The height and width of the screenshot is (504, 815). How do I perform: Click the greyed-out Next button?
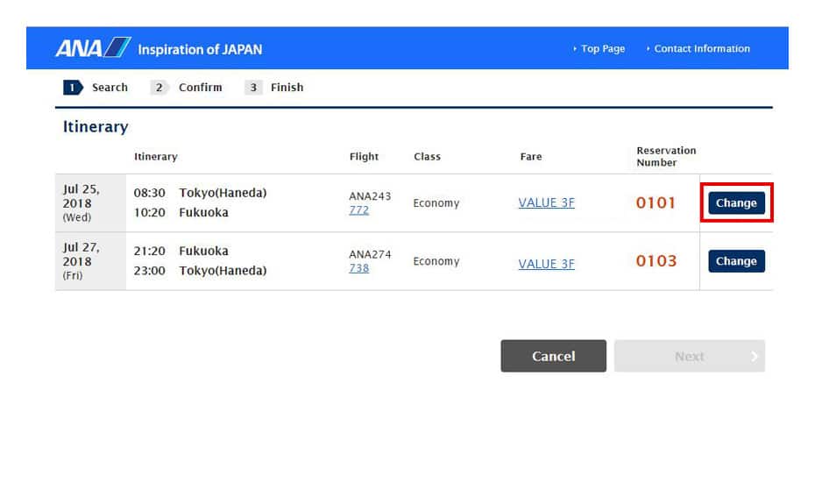tap(689, 356)
